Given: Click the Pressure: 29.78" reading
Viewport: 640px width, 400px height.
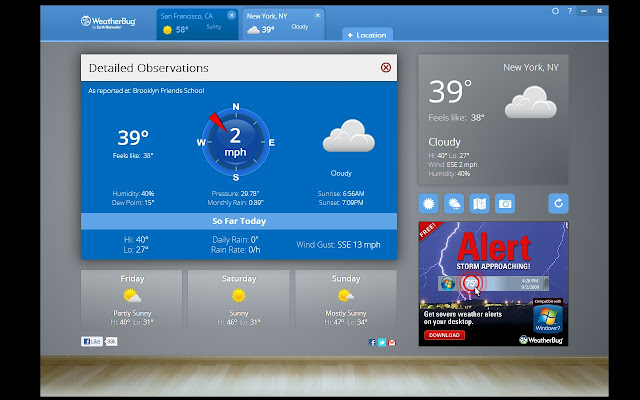Looking at the screenshot, I should click(x=236, y=193).
